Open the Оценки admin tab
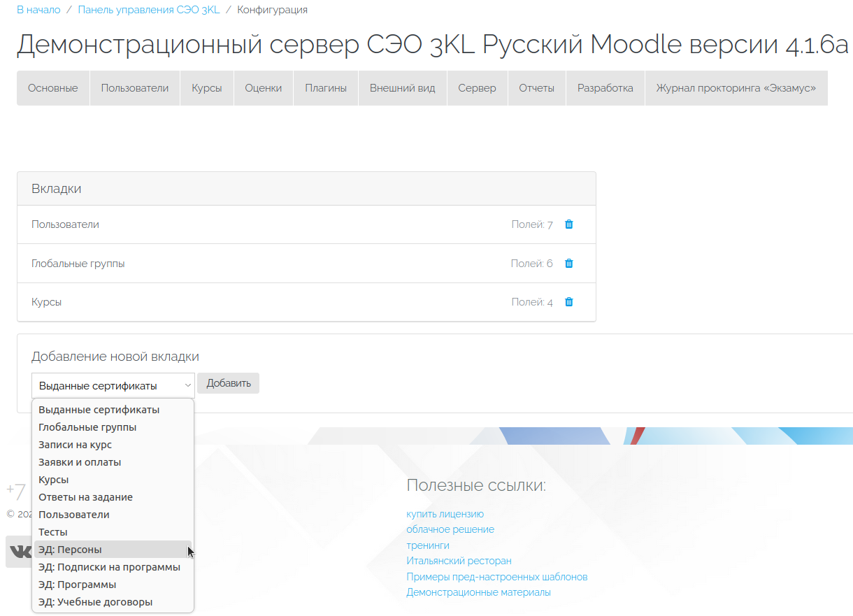The image size is (853, 616). [x=264, y=88]
